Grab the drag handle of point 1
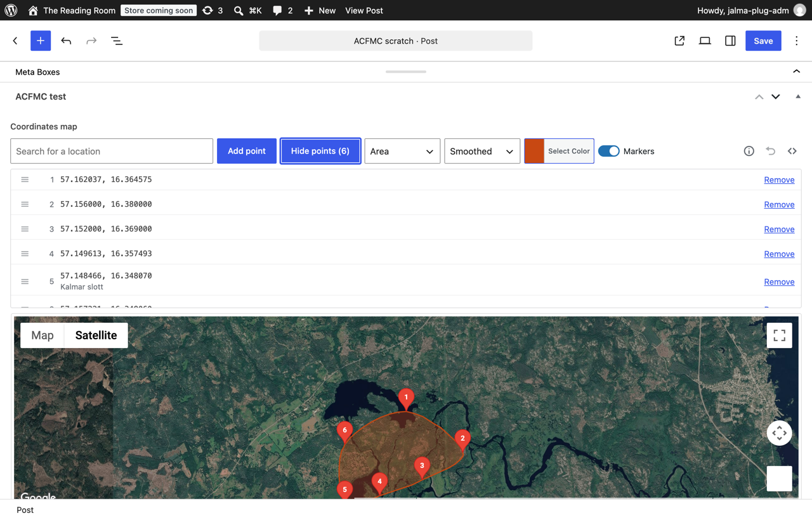This screenshot has width=812, height=520. 25,179
